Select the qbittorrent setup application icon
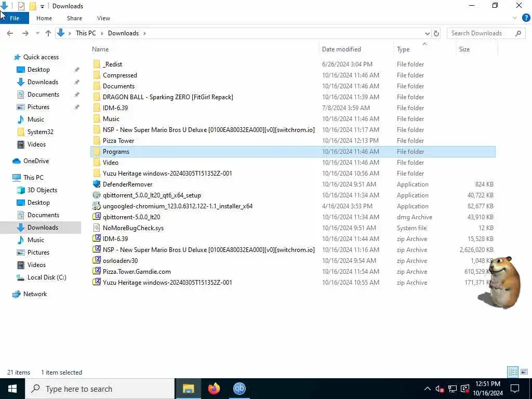 pyautogui.click(x=97, y=195)
